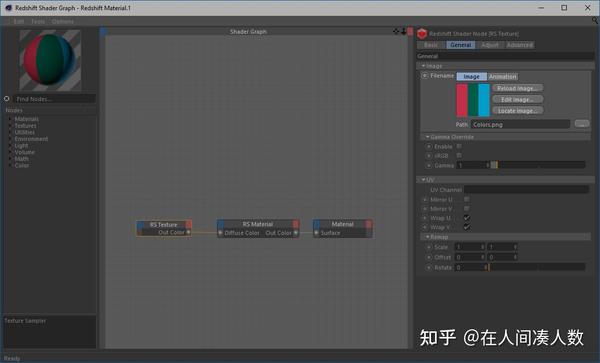600x363 pixels.
Task: Open the Tools menu
Action: (38, 21)
